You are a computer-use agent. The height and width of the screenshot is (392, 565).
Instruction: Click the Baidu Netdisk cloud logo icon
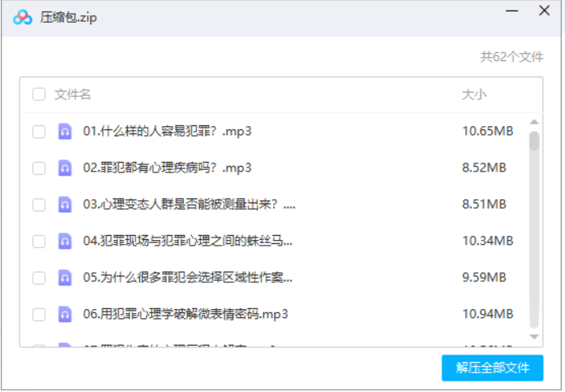tap(23, 18)
